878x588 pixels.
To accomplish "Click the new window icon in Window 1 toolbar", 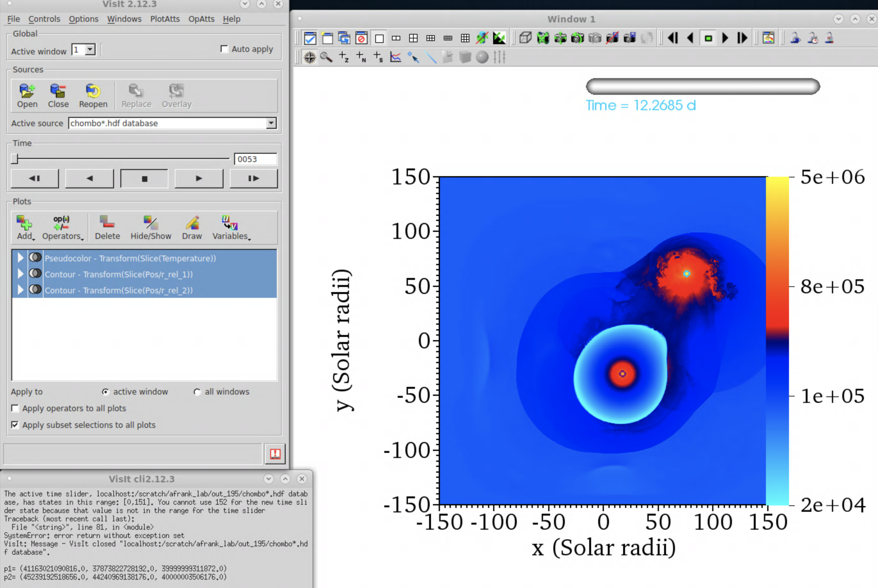I will tap(327, 38).
